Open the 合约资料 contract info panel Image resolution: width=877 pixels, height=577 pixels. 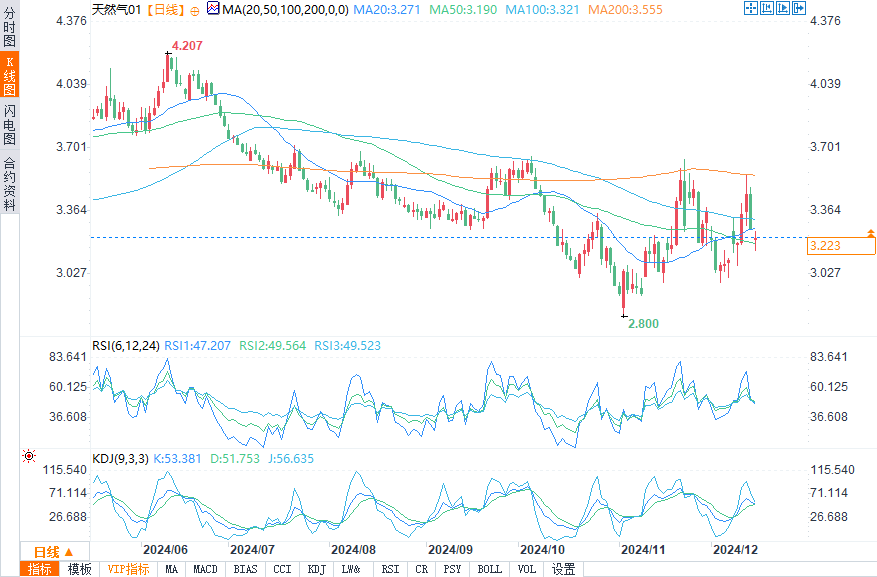[x=9, y=184]
